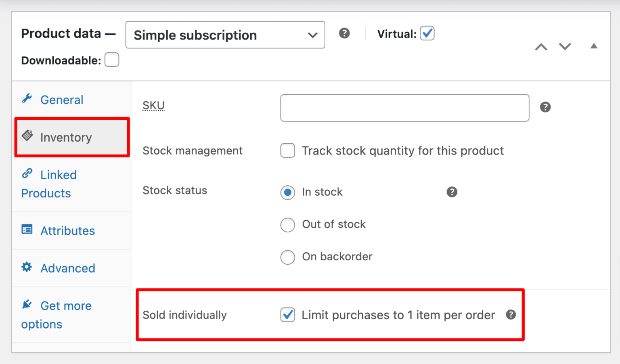Screen dimensions: 620x364
Task: Click inside the SKU input field
Action: click(x=404, y=108)
